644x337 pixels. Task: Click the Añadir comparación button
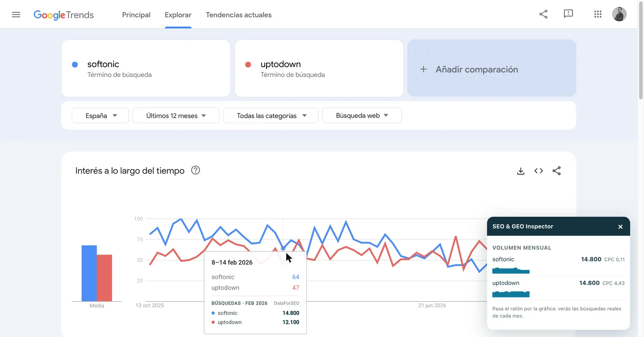491,68
